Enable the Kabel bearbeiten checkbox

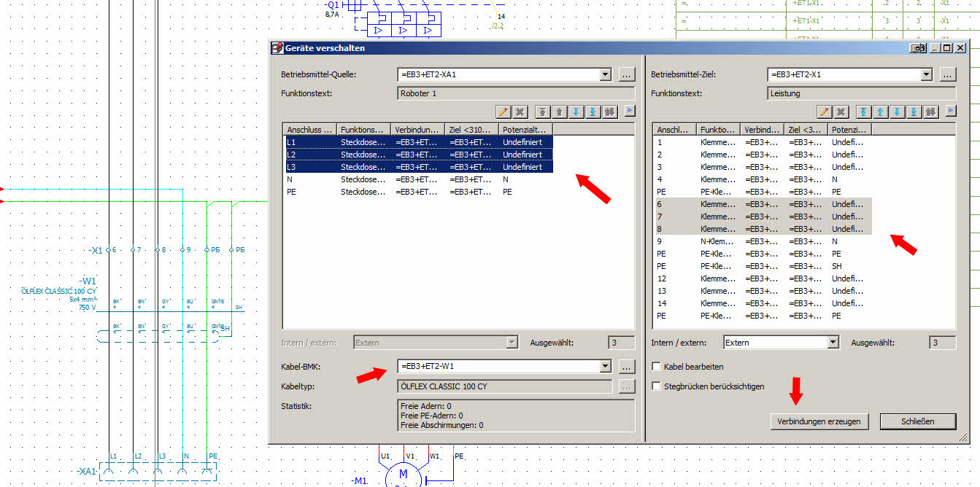click(x=656, y=367)
